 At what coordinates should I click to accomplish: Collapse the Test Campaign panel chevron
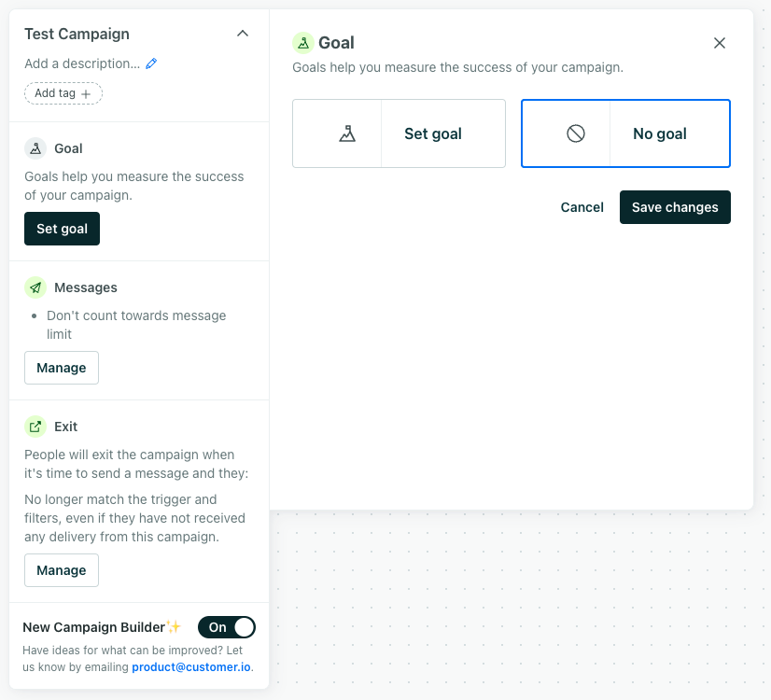coord(243,34)
